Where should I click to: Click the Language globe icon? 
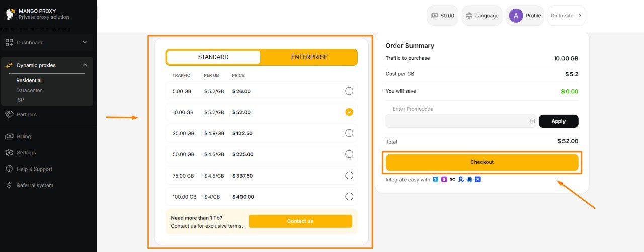click(469, 16)
